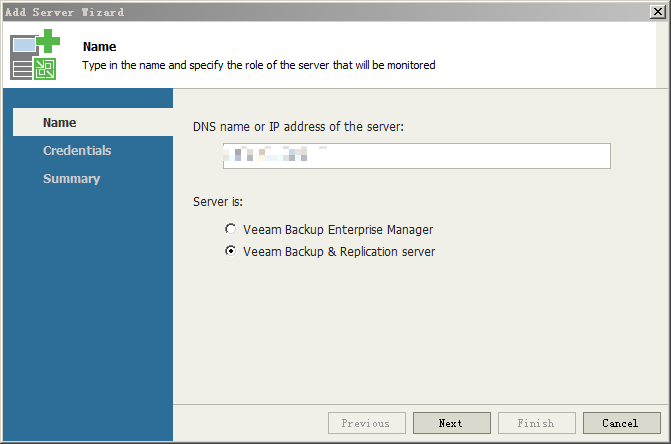Viewport: 671px width, 444px height.
Task: Click the Cancel button
Action: (621, 423)
